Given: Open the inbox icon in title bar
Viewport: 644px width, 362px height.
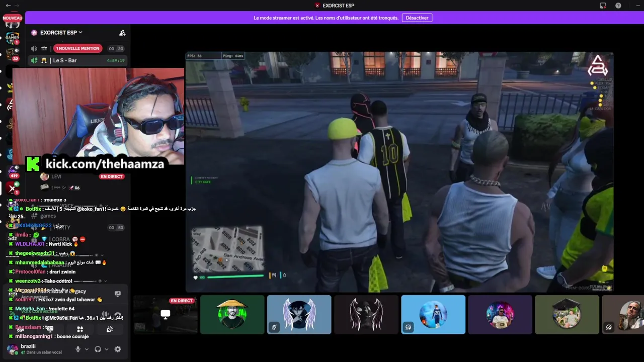Looking at the screenshot, I should (x=603, y=6).
